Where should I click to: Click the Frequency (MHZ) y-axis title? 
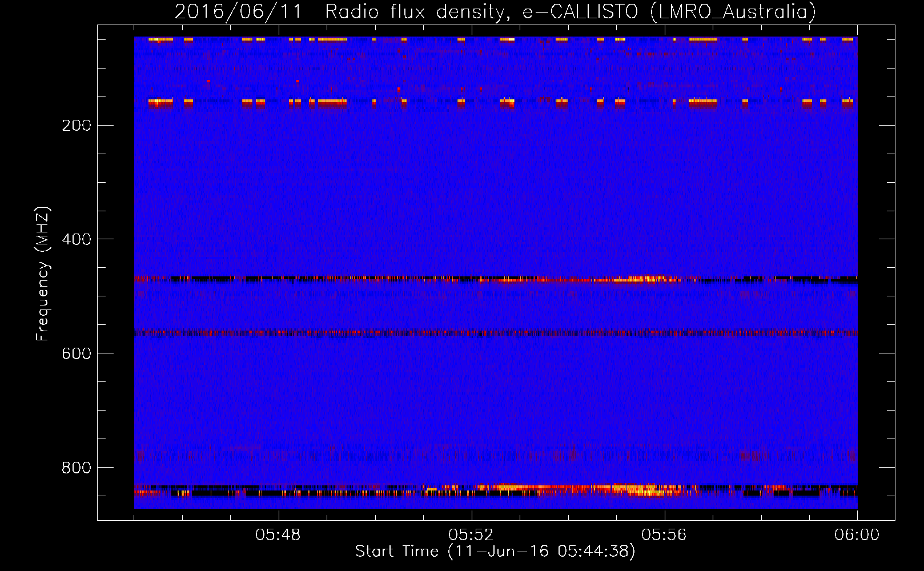[43, 274]
